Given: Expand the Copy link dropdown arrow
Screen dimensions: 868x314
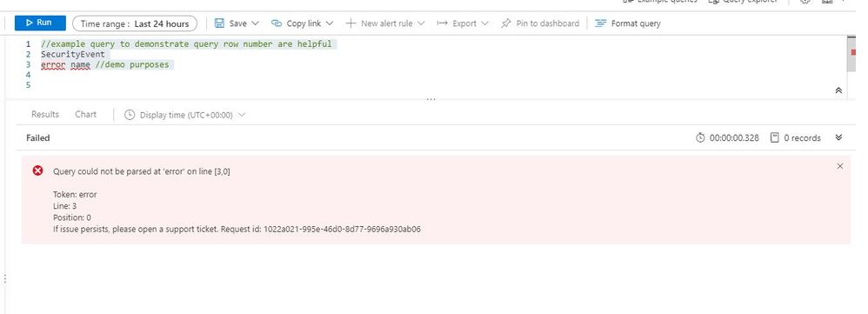Looking at the screenshot, I should tap(330, 23).
